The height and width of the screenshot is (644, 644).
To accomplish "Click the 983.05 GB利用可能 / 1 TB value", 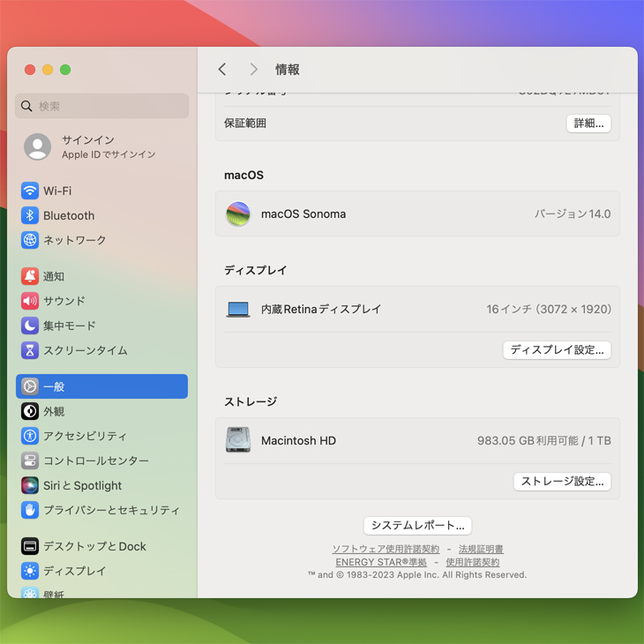I will pyautogui.click(x=543, y=441).
